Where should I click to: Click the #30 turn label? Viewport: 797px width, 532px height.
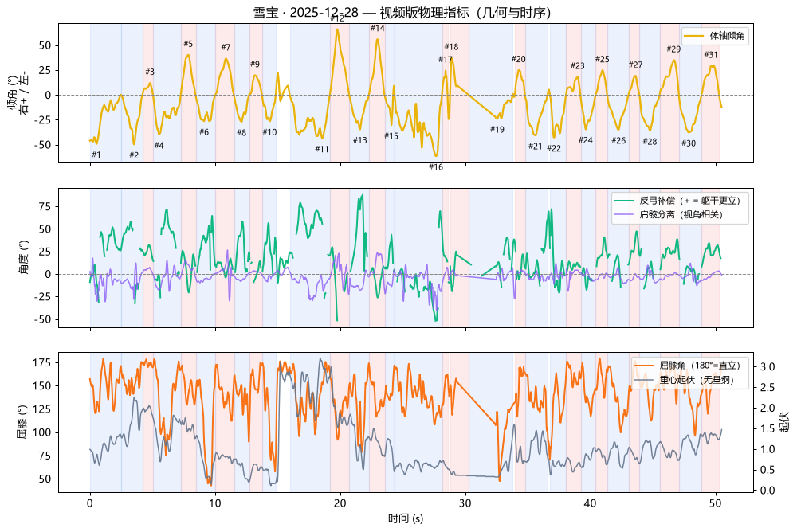pos(689,144)
